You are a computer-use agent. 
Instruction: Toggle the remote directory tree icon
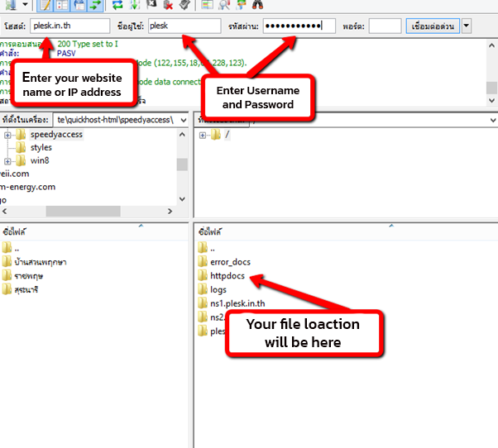pyautogui.click(x=77, y=4)
